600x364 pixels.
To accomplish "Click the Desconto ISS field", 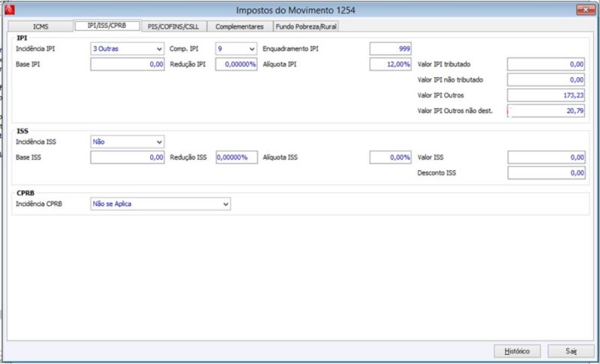I will coord(546,173).
